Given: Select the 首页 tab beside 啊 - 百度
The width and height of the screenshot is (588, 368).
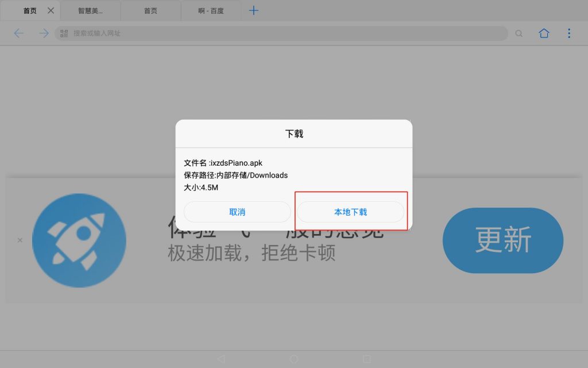Looking at the screenshot, I should click(x=150, y=11).
